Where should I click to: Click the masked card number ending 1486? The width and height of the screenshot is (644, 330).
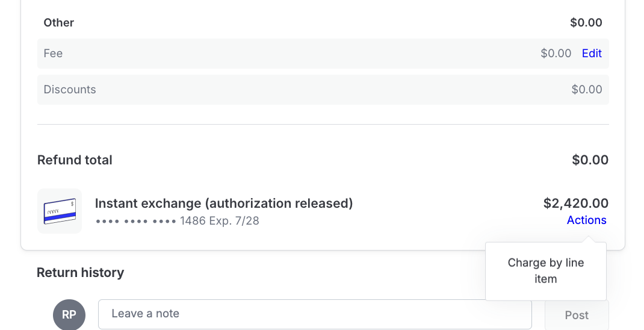click(x=150, y=221)
